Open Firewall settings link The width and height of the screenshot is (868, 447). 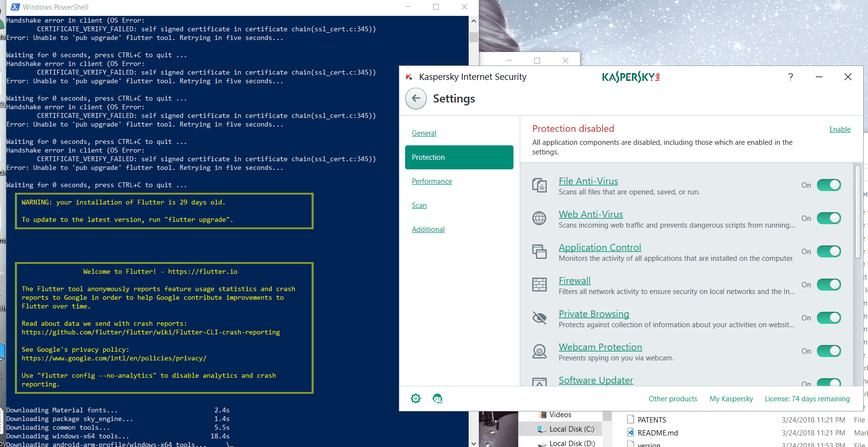[x=574, y=281]
